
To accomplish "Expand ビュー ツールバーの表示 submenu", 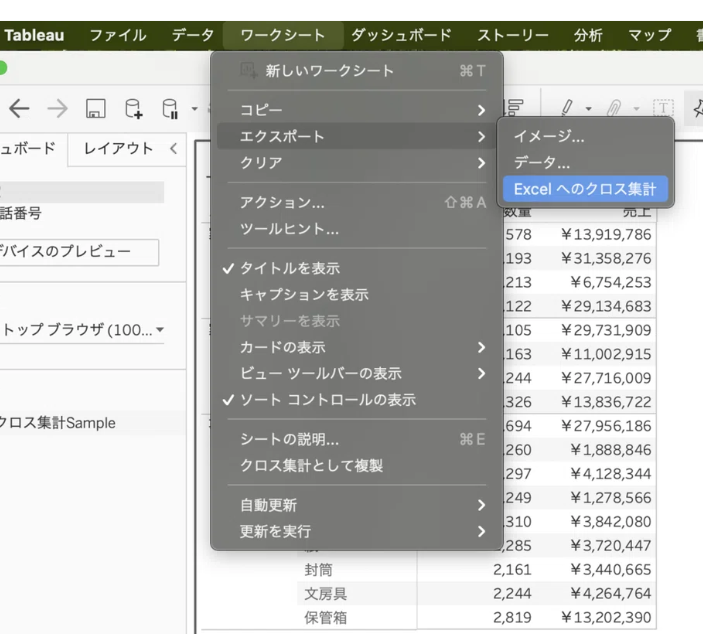I will pyautogui.click(x=356, y=373).
